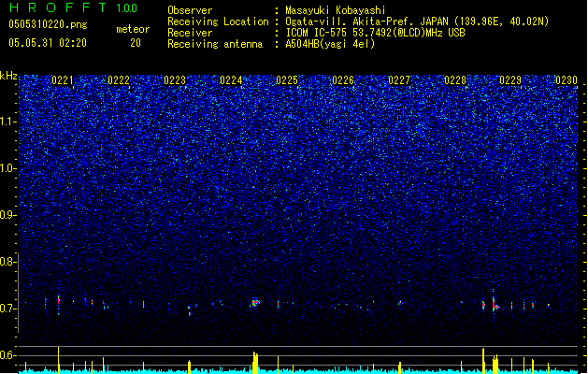The image size is (588, 374).
Task: Select the file name 0505310220.png
Action: tap(48, 24)
